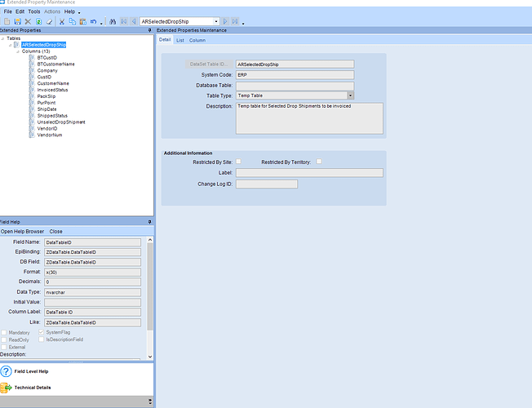The width and height of the screenshot is (532, 408).
Task: Open the Table Type dropdown
Action: 351,95
